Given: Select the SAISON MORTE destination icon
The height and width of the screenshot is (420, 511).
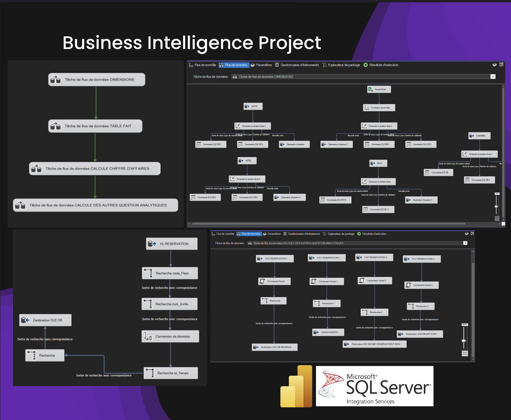Looking at the screenshot, I should [x=316, y=332].
